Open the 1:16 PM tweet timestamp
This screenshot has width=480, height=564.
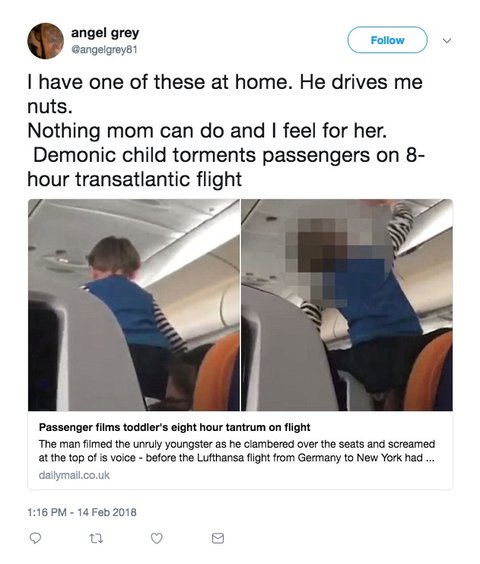[47, 512]
